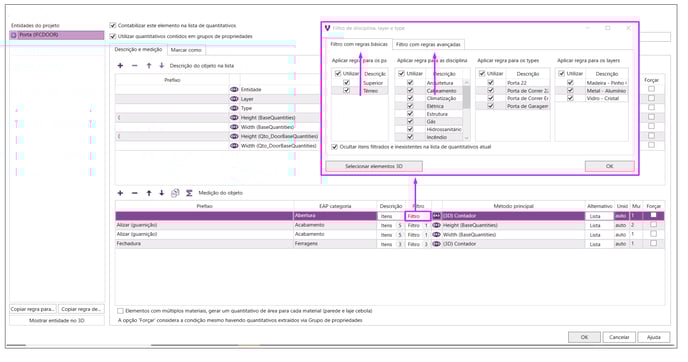This screenshot has width=688, height=362.
Task: Click method icon beside Width in measurement table
Action: pos(437,235)
